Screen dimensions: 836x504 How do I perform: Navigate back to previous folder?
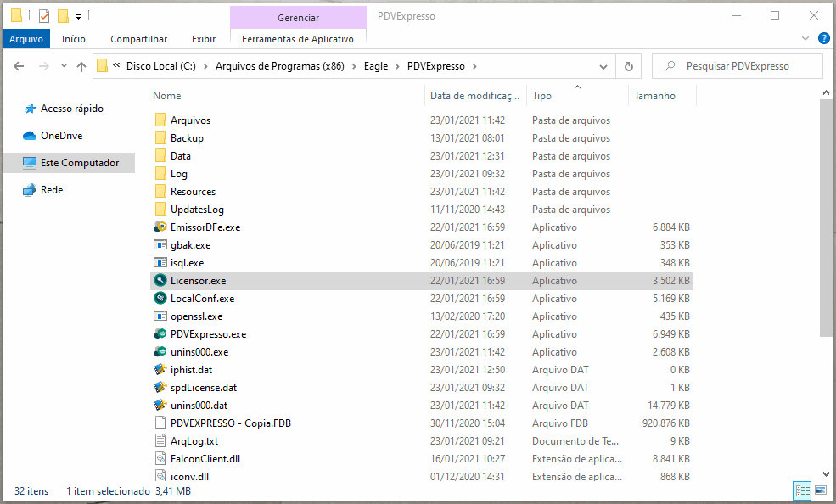click(x=19, y=66)
